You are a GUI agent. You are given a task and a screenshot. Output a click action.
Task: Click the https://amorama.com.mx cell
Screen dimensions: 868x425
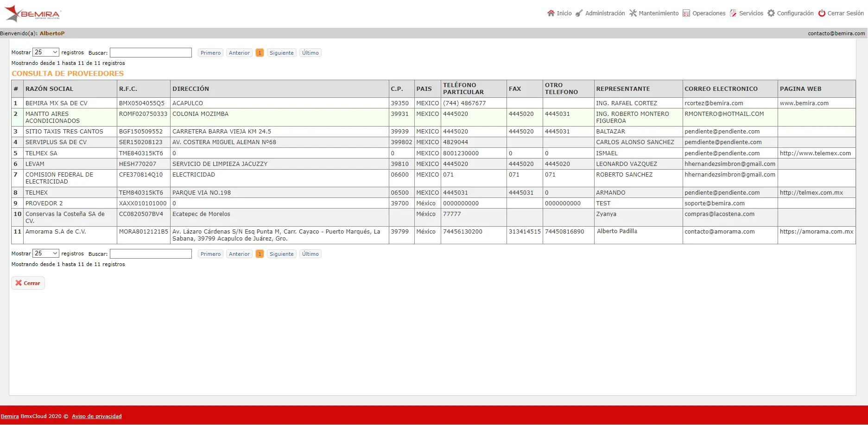817,235
